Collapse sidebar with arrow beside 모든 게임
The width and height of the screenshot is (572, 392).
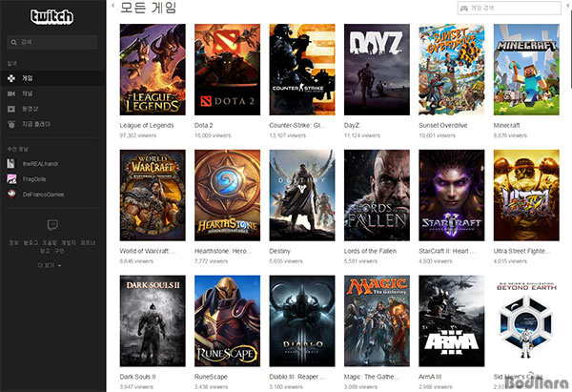coord(112,6)
